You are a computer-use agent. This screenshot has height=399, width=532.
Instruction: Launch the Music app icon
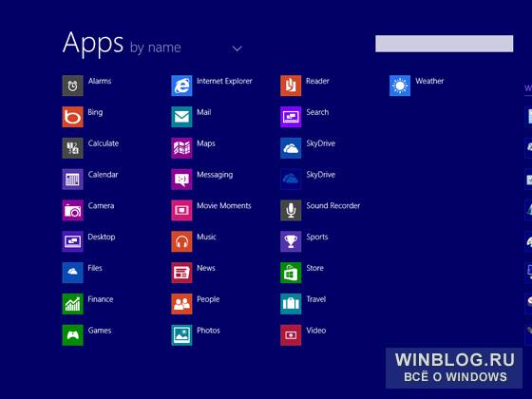pos(181,241)
